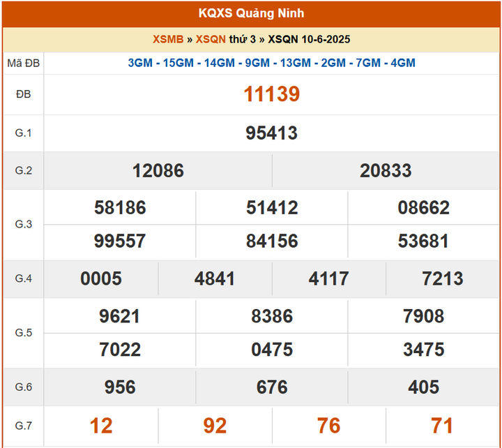Select the G.3 number 99557
Screen dimensions: 502x448
point(120,241)
